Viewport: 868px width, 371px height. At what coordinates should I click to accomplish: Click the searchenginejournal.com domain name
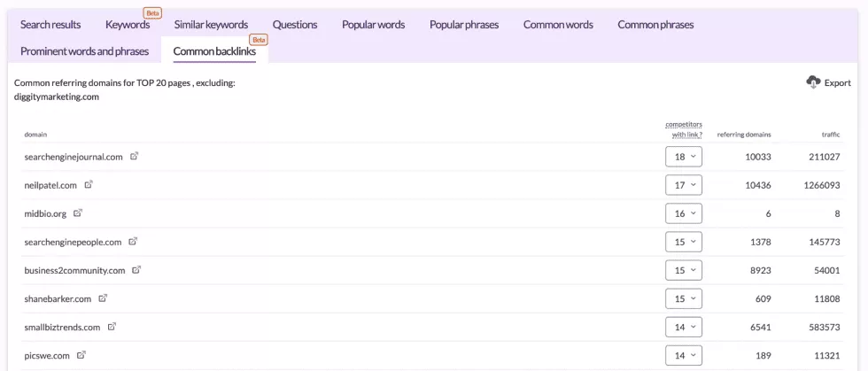pos(73,157)
